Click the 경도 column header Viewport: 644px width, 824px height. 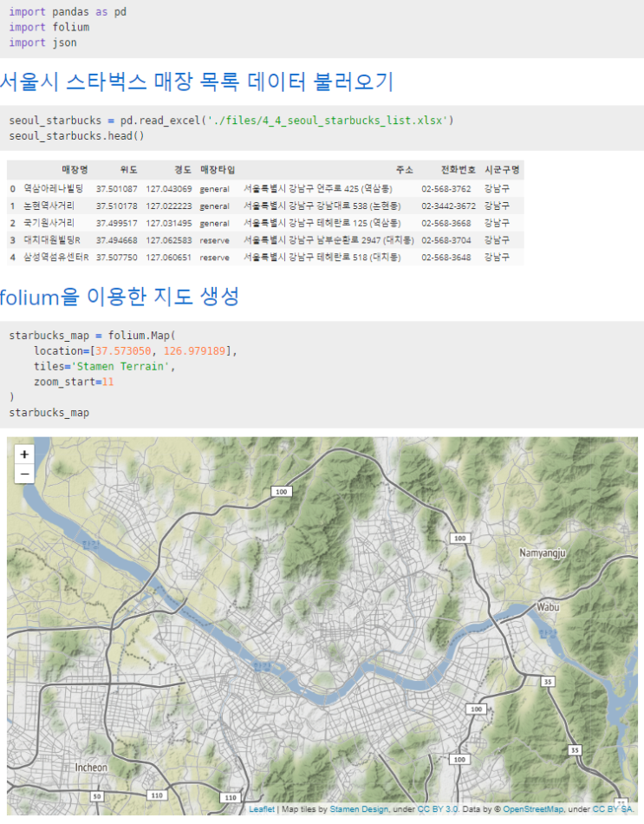(x=183, y=170)
